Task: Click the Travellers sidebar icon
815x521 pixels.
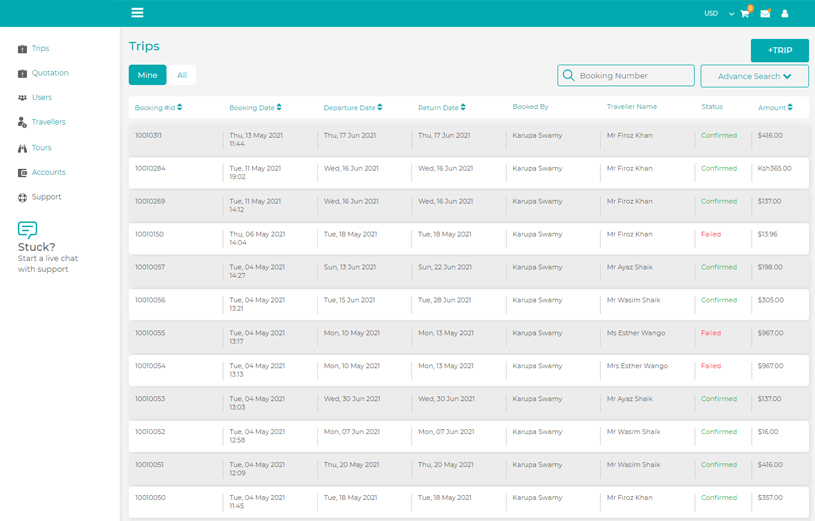Action: [22, 122]
